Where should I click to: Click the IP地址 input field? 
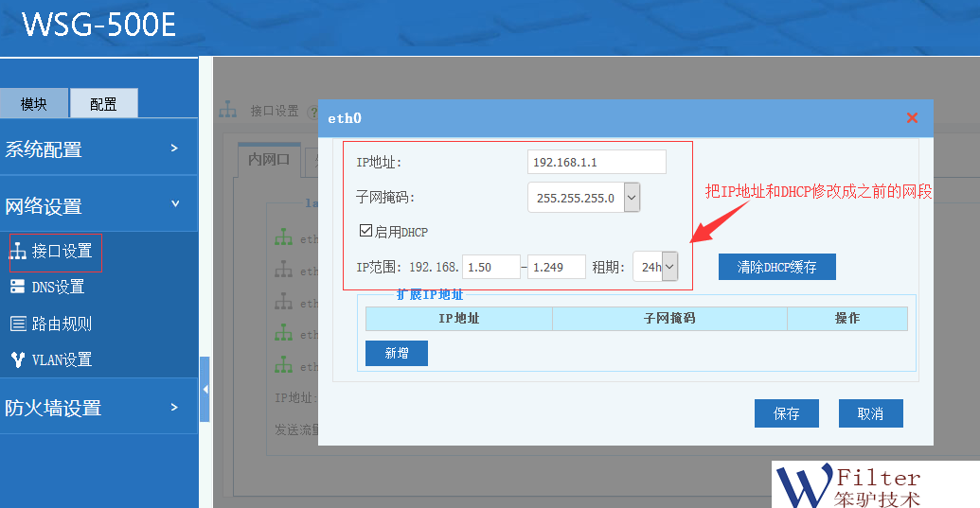[597, 162]
